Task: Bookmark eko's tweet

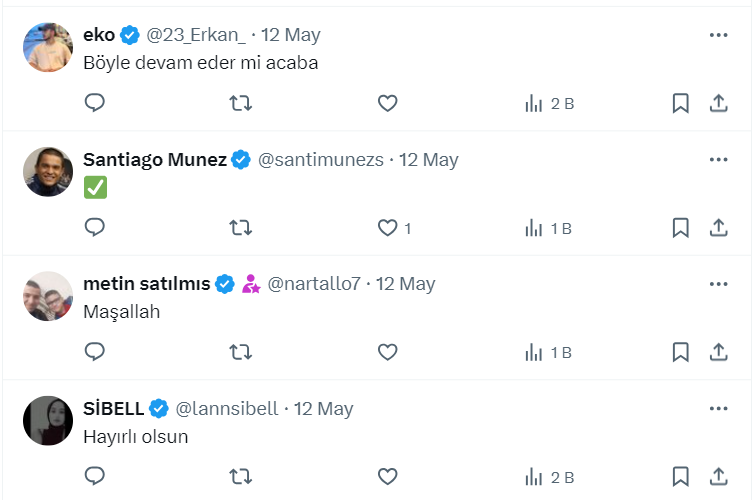Action: [x=680, y=103]
